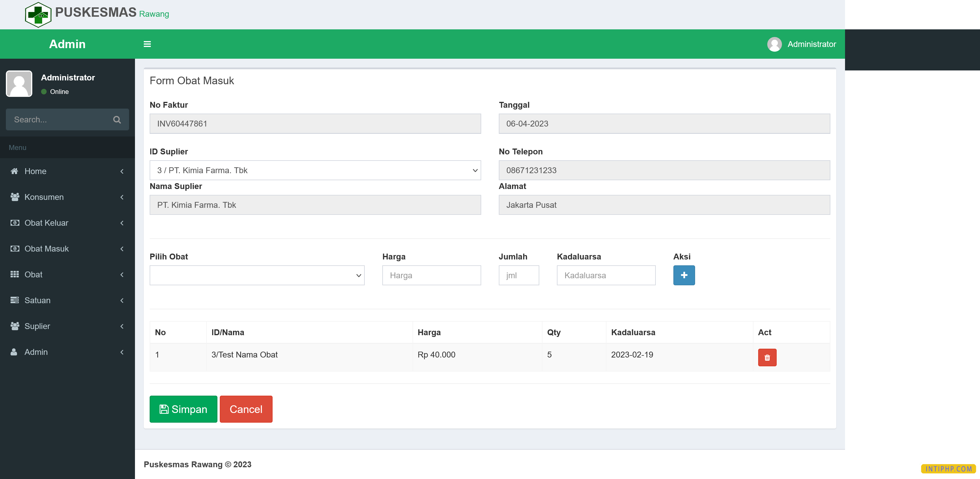Open the Admin sidebar menu item

tap(67, 352)
